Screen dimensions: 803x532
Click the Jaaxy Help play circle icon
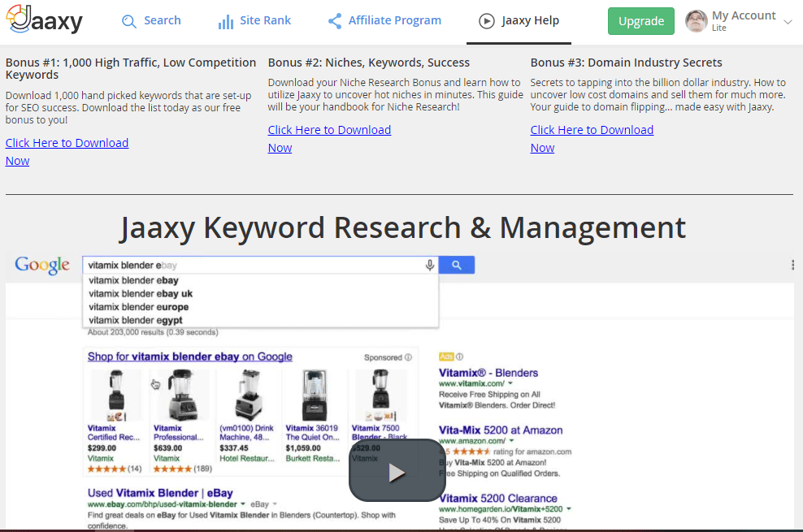487,21
